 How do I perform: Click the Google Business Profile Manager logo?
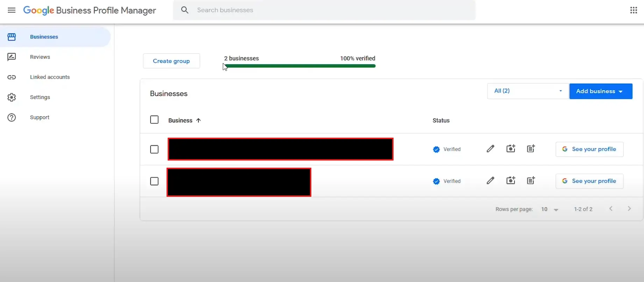click(x=90, y=10)
